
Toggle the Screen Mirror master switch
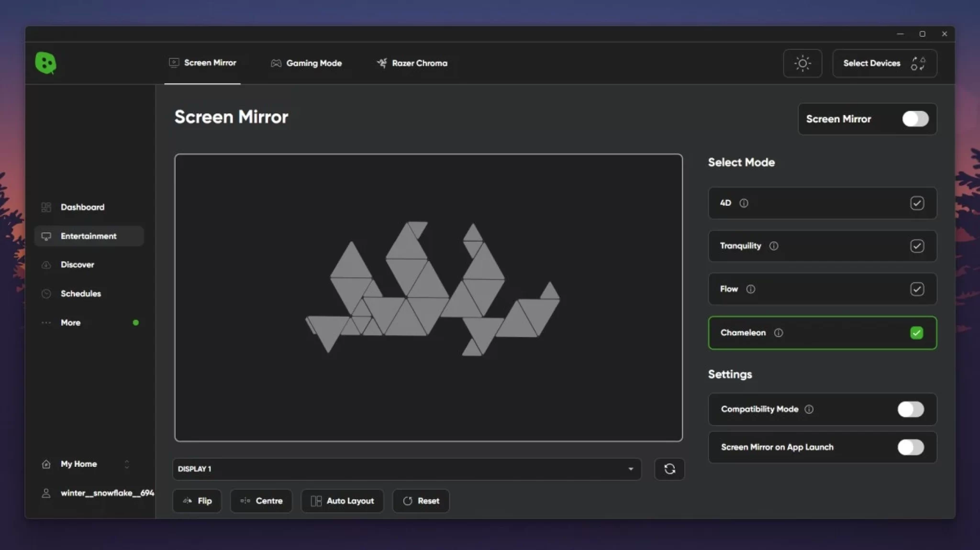coord(915,119)
